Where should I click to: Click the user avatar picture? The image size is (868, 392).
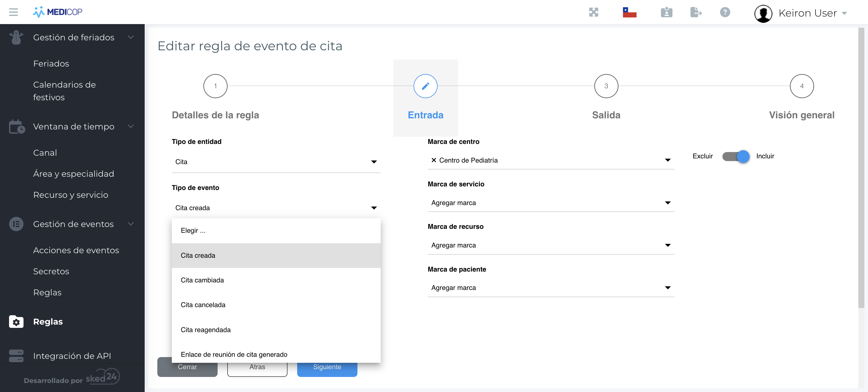[x=763, y=14]
